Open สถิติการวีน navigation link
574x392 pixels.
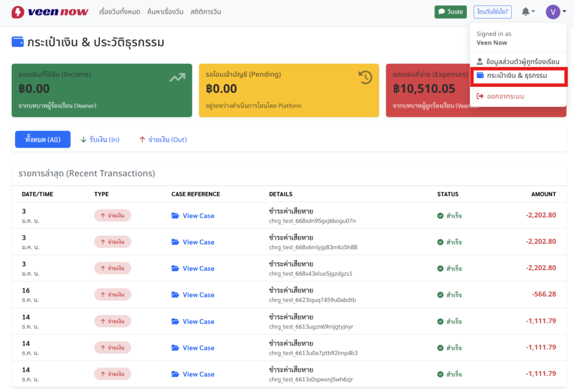click(x=205, y=12)
